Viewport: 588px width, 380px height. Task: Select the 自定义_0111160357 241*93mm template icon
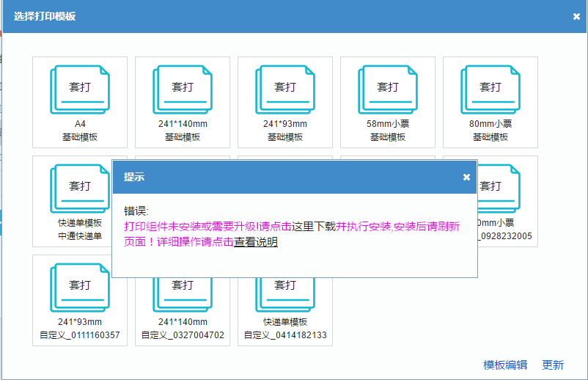(80, 288)
